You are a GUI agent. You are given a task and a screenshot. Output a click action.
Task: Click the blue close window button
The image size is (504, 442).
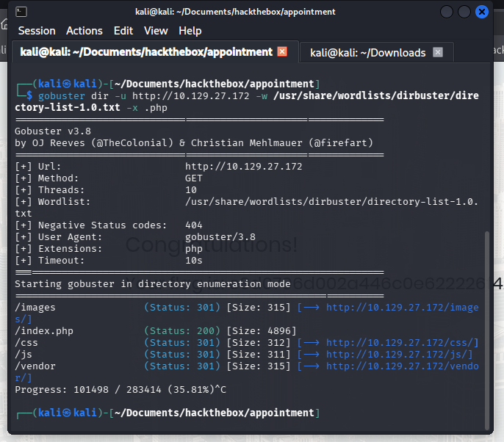click(x=481, y=12)
